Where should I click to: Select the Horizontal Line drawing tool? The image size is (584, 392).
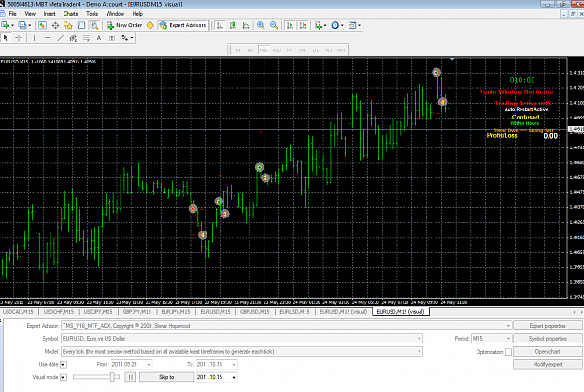pos(48,38)
